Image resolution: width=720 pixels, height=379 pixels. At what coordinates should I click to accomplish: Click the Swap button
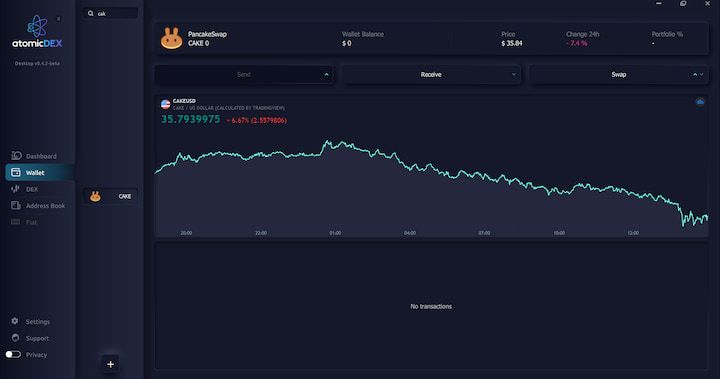click(x=619, y=74)
